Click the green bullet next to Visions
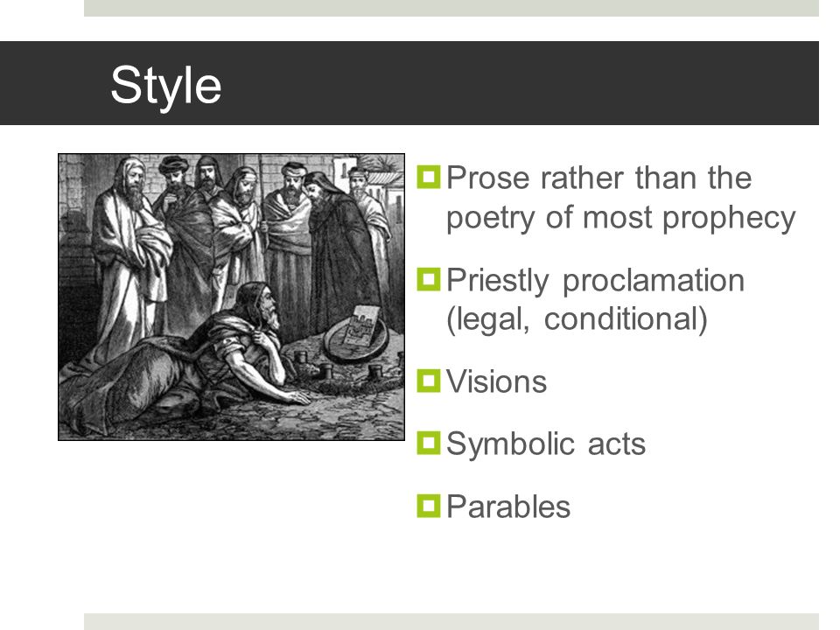Viewport: 840px width, 630px height. tap(428, 381)
